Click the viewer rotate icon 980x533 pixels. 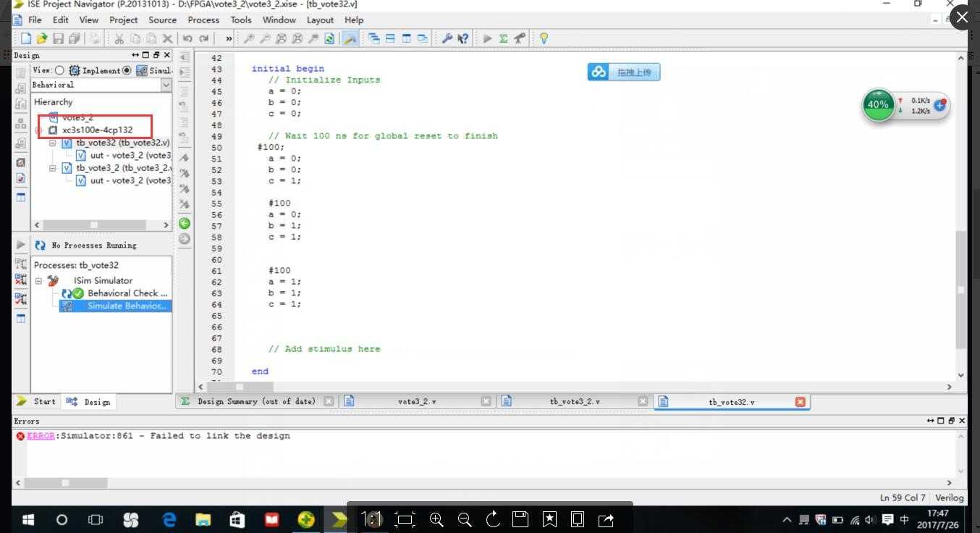(493, 519)
